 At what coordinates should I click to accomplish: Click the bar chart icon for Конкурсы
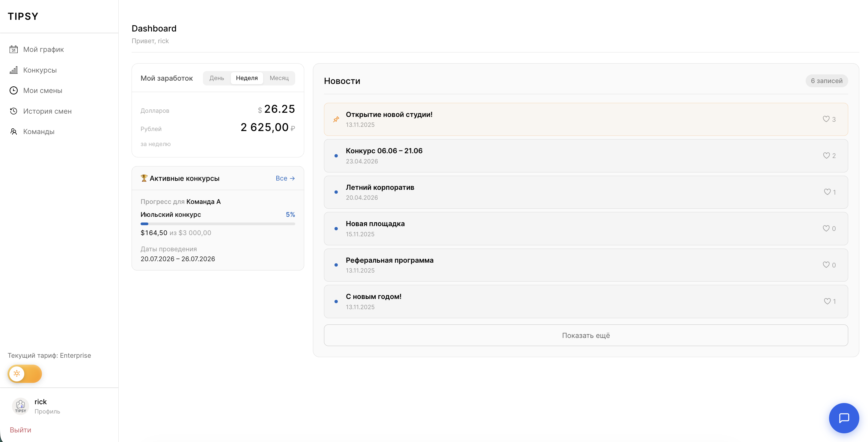(13, 70)
